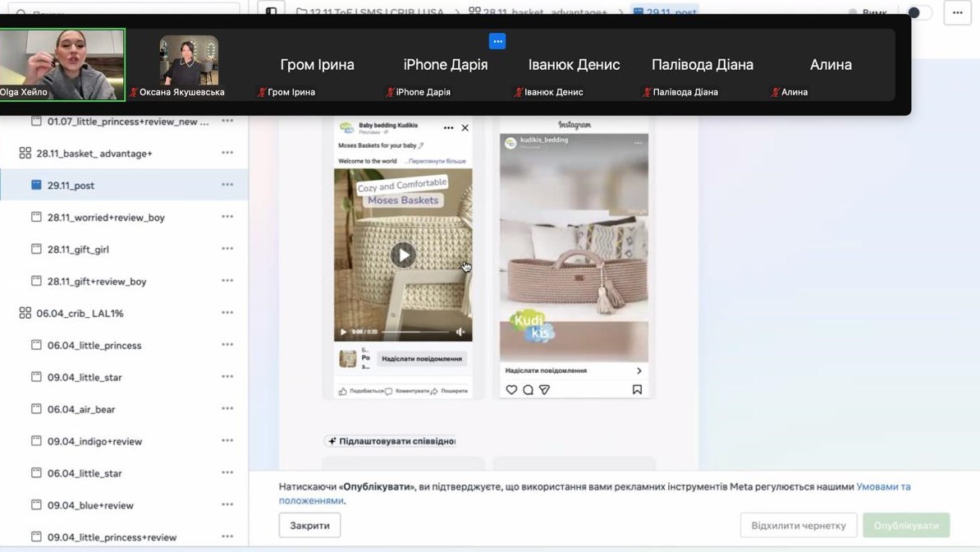Click the Закрити button
The image size is (980, 552).
[309, 526]
